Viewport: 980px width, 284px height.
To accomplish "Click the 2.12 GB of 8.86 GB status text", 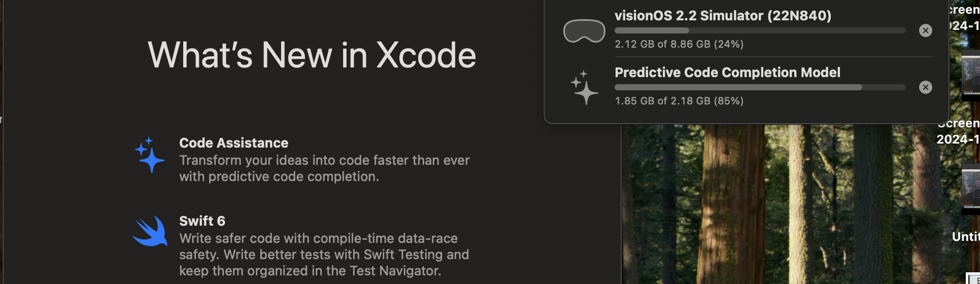I will point(679,44).
